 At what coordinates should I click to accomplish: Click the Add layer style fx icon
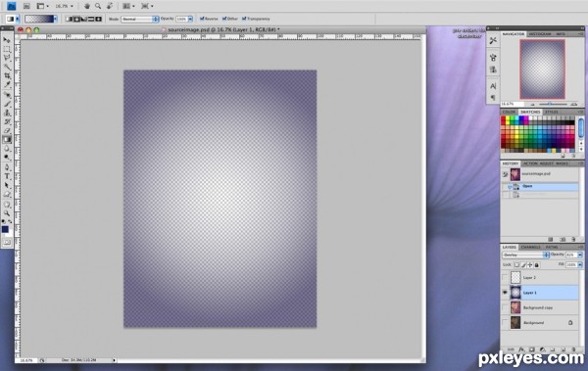pyautogui.click(x=521, y=349)
